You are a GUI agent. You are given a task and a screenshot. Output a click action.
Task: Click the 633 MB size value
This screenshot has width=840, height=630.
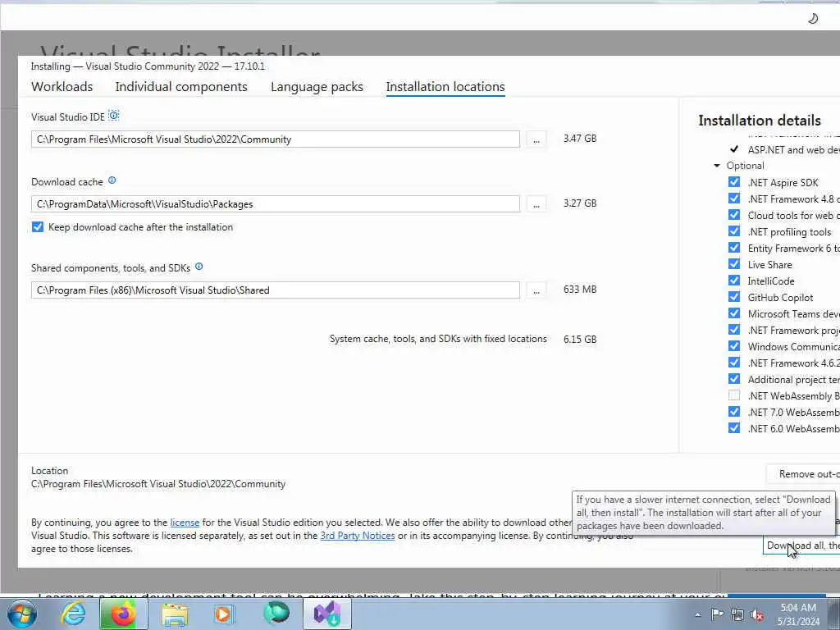click(580, 290)
